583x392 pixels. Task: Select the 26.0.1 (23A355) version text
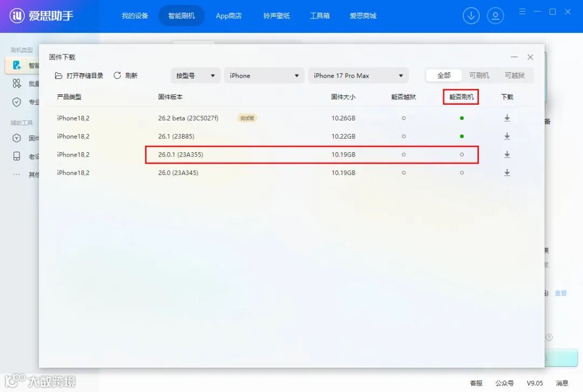click(181, 154)
